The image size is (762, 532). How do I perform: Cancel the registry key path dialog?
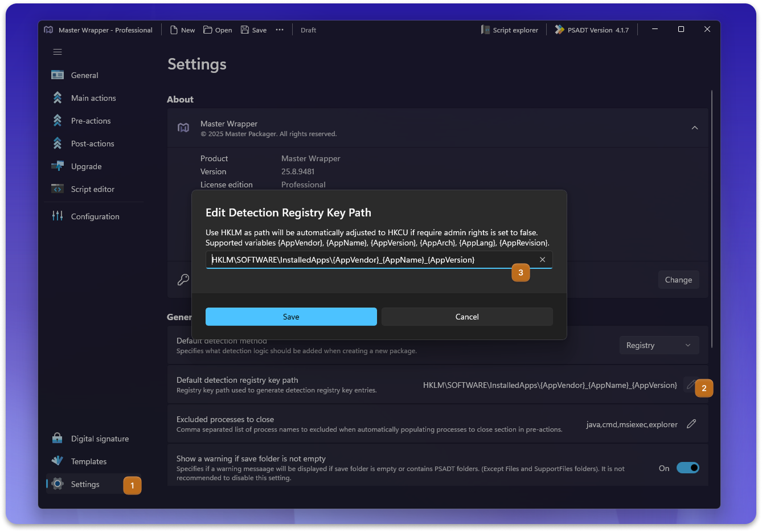pyautogui.click(x=467, y=317)
